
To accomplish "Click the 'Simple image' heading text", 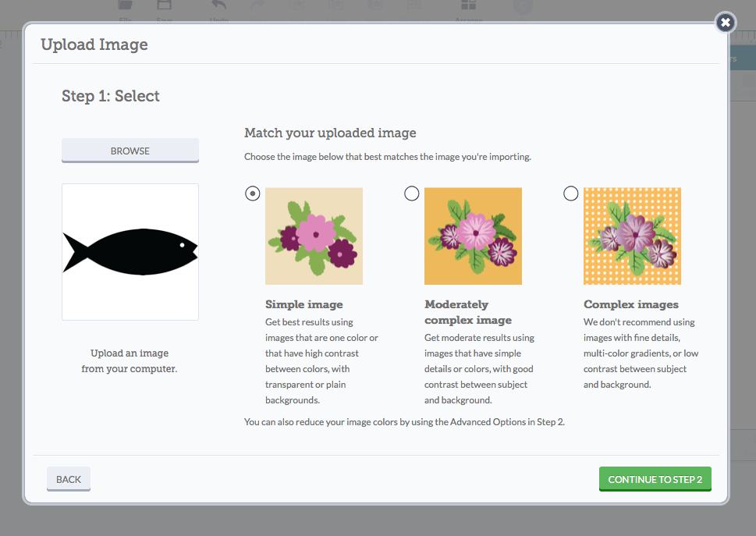I will (303, 304).
